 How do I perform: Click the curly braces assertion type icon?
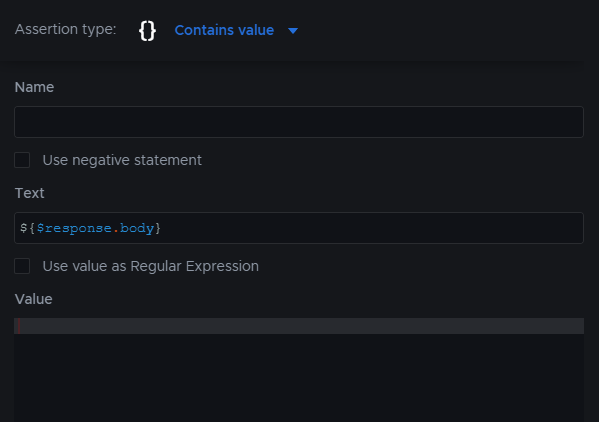pyautogui.click(x=147, y=31)
